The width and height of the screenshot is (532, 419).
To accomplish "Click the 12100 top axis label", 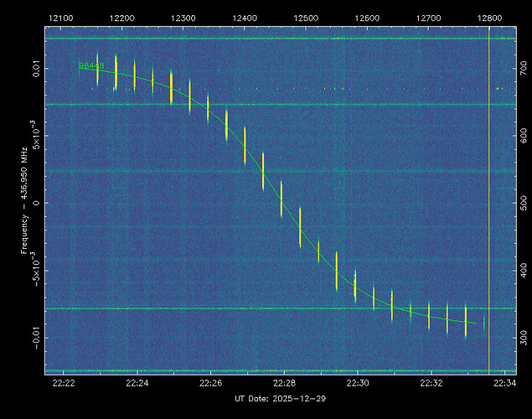I will [61, 18].
